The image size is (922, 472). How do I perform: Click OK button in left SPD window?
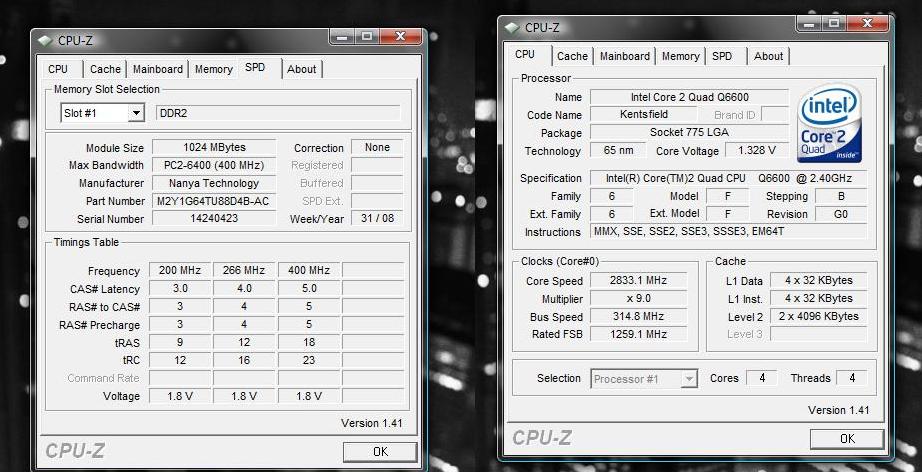(380, 451)
